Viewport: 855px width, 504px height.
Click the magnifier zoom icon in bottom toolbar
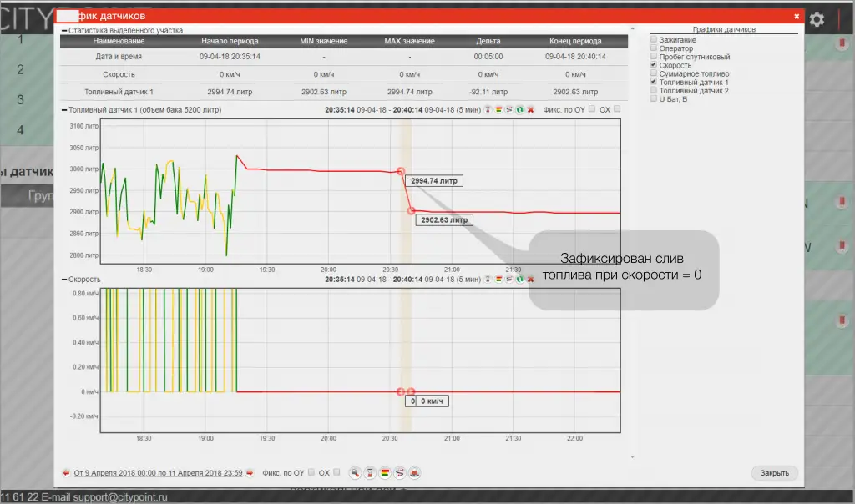[x=356, y=473]
